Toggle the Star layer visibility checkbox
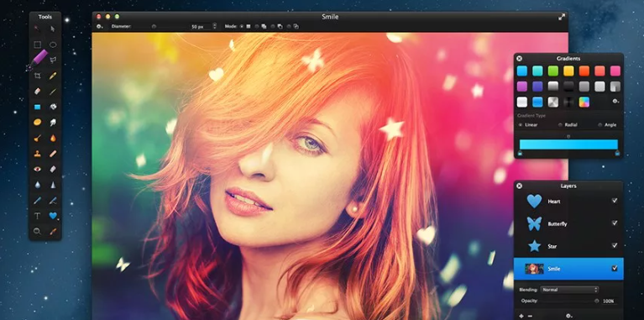 pos(615,245)
